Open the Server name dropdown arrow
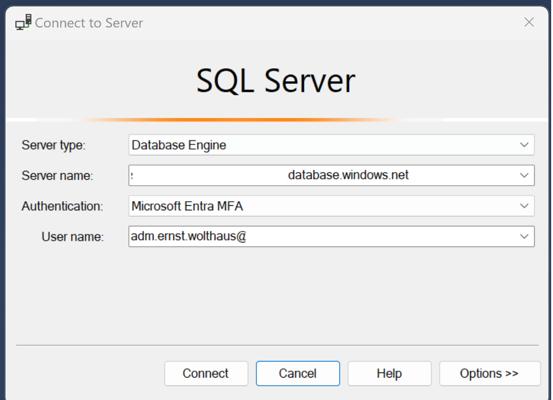The height and width of the screenshot is (400, 553). click(524, 175)
